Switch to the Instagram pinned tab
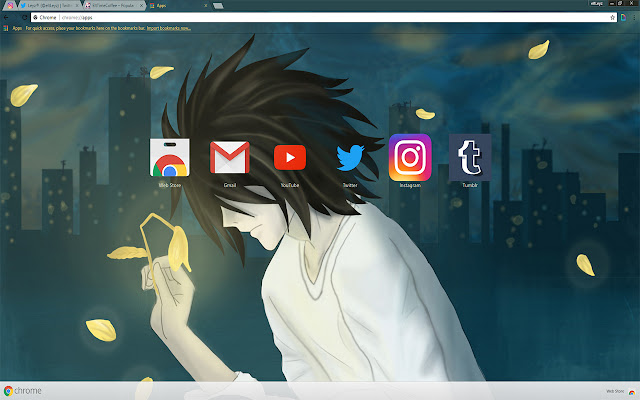Screen dimensions: 640x400 click(10, 6)
